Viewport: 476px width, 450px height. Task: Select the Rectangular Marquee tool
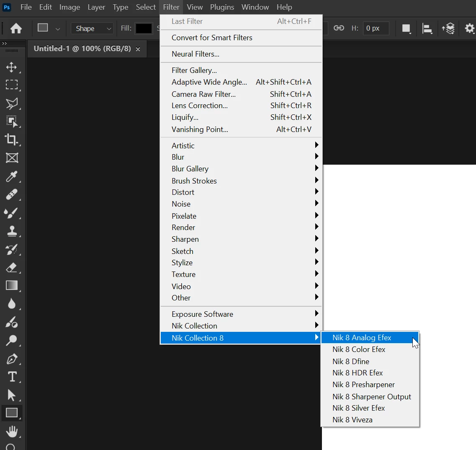coord(12,85)
